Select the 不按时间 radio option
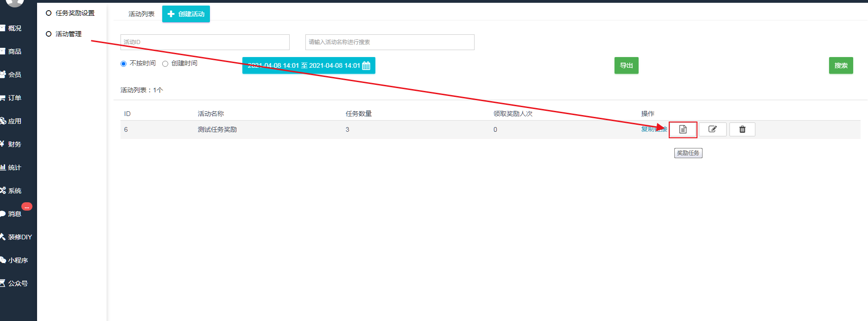868x321 pixels. pyautogui.click(x=124, y=64)
